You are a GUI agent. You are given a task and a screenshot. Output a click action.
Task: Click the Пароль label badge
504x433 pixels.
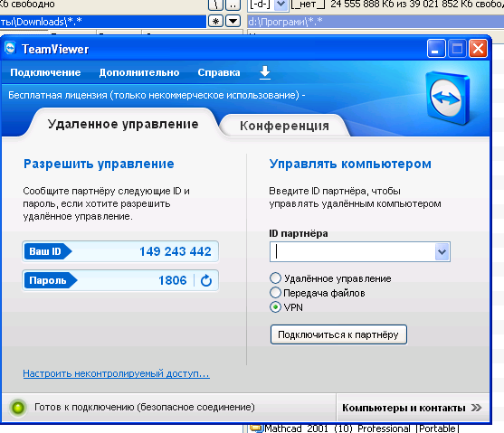pyautogui.click(x=50, y=281)
